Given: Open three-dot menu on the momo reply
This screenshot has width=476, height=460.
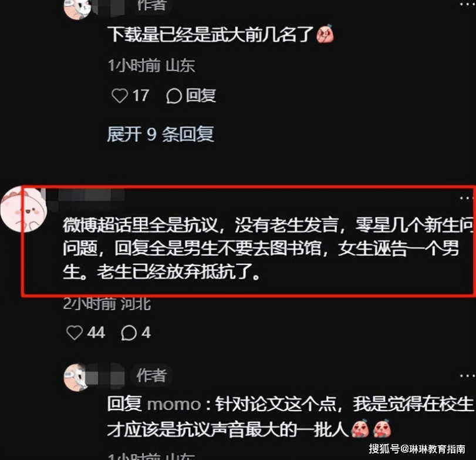Looking at the screenshot, I should tap(467, 376).
